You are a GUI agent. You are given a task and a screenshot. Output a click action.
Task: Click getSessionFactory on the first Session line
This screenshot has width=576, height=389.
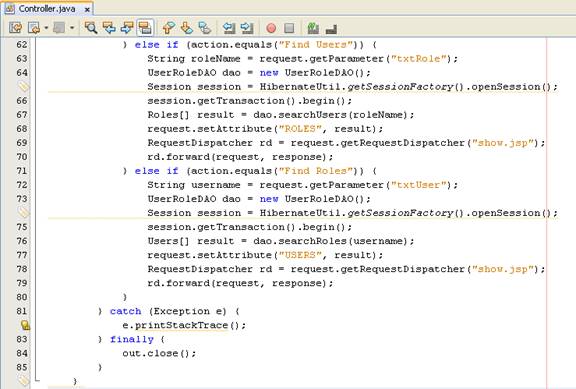coord(400,87)
